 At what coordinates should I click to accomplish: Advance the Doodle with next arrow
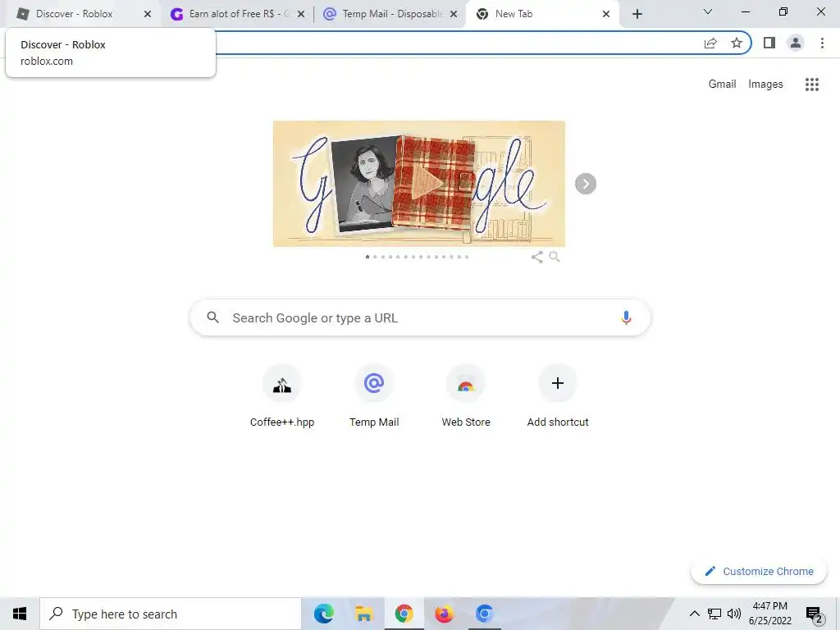point(586,184)
